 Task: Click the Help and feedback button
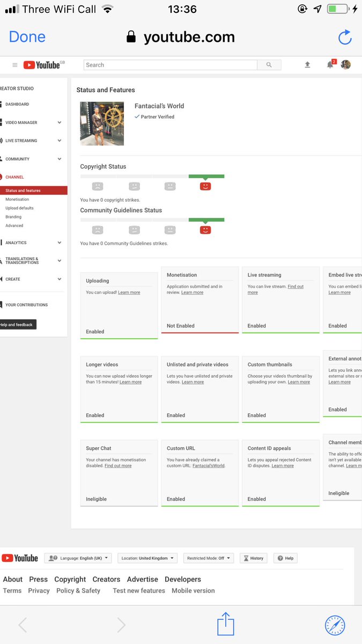tap(17, 325)
